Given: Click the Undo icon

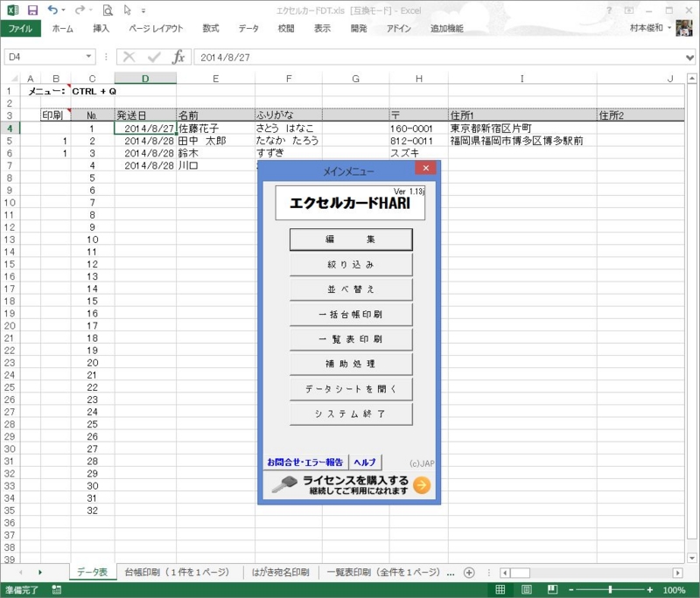Looking at the screenshot, I should click(x=52, y=10).
